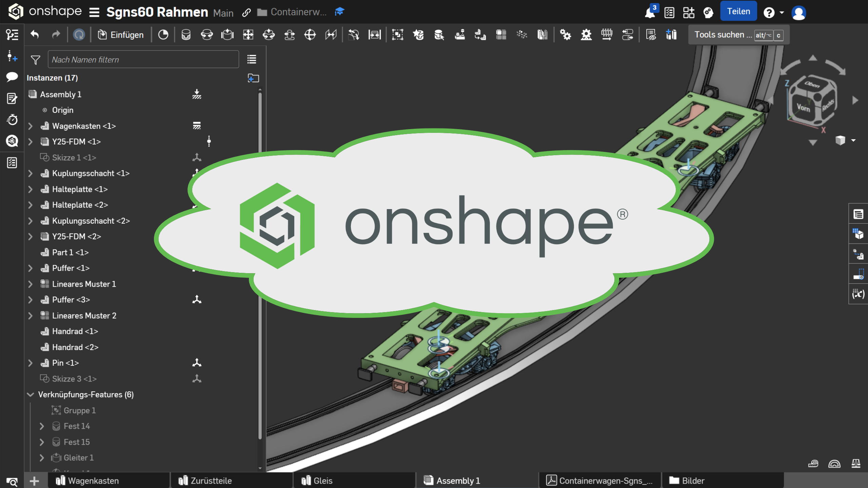Toggle the instance list display options
Screen dimensions: 868x488
(252, 59)
